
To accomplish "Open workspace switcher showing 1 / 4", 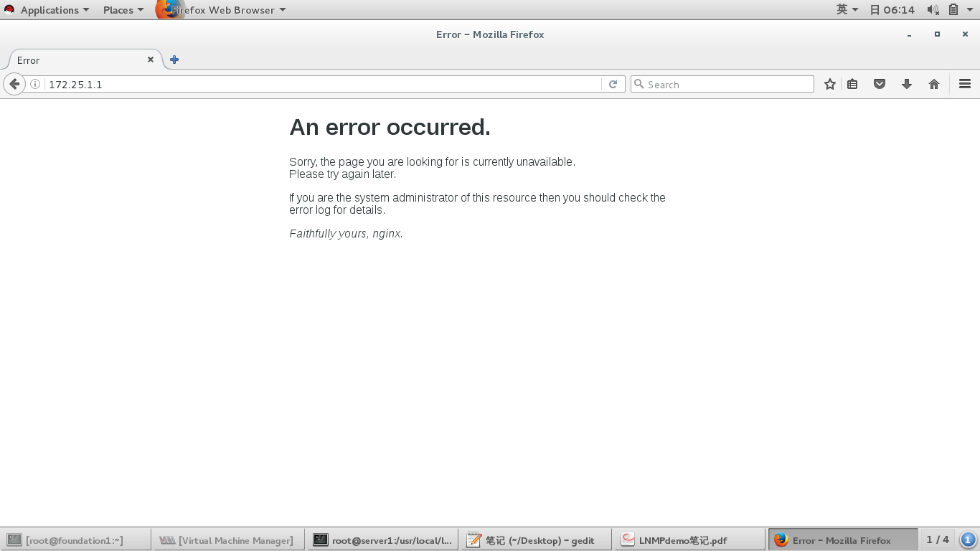I will tap(938, 540).
